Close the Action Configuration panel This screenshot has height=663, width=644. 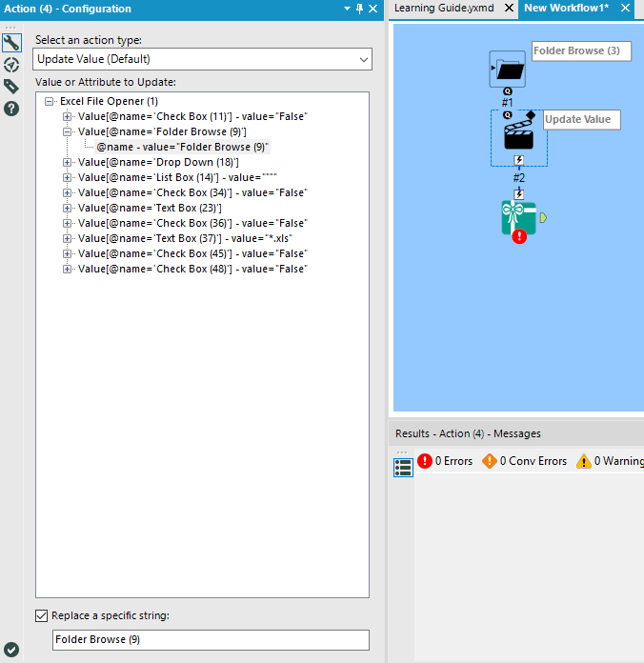372,9
